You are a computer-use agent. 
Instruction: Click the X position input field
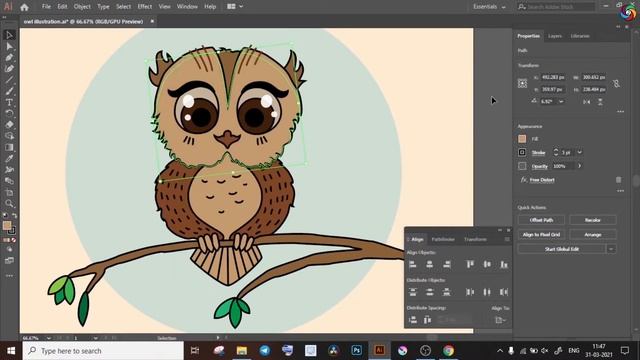pyautogui.click(x=553, y=77)
